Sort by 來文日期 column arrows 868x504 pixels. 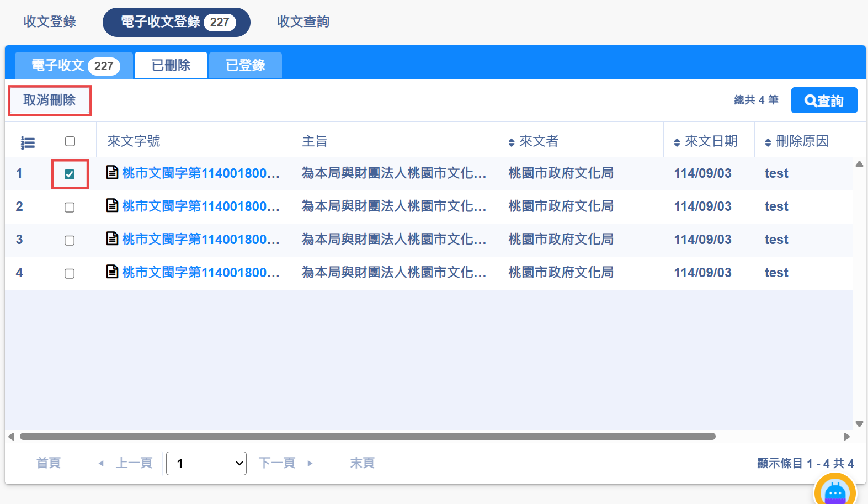coord(677,142)
